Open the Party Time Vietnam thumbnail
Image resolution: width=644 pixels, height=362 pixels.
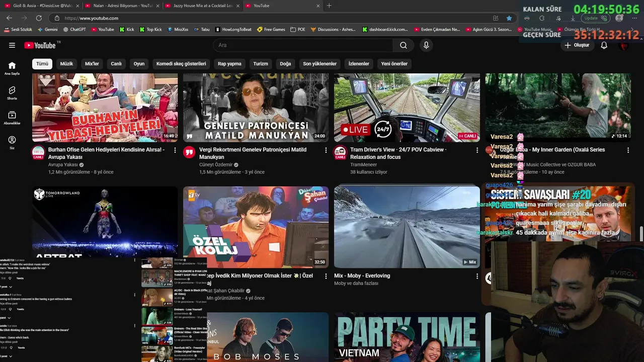click(x=407, y=337)
